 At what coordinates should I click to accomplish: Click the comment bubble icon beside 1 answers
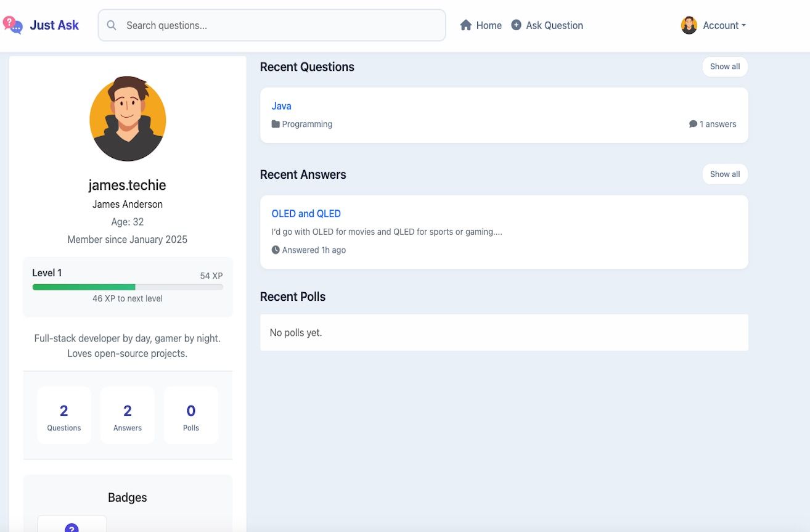[693, 124]
